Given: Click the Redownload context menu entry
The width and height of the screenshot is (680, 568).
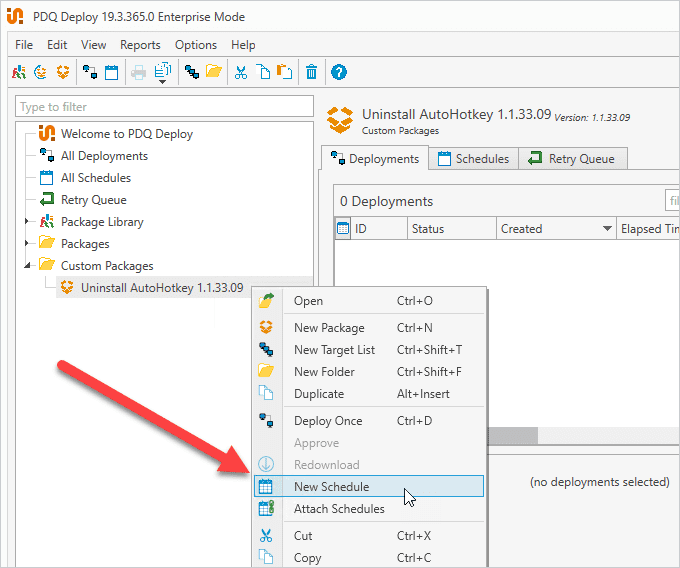Looking at the screenshot, I should [369, 465].
